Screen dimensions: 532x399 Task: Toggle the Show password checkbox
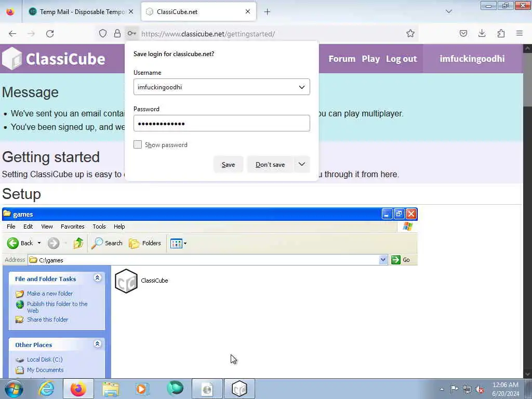click(137, 144)
